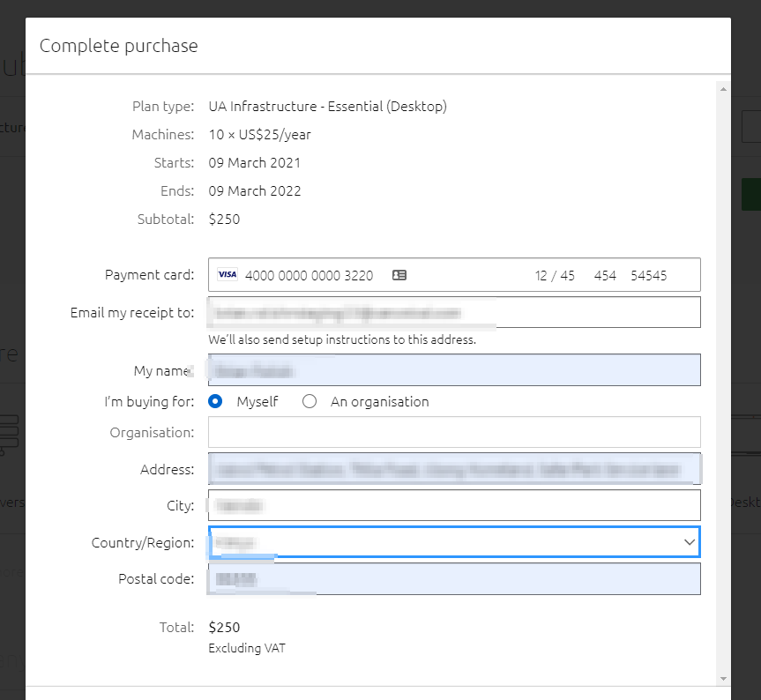Select the An organisation radio button
Viewport: 761px width, 700px height.
(x=310, y=401)
